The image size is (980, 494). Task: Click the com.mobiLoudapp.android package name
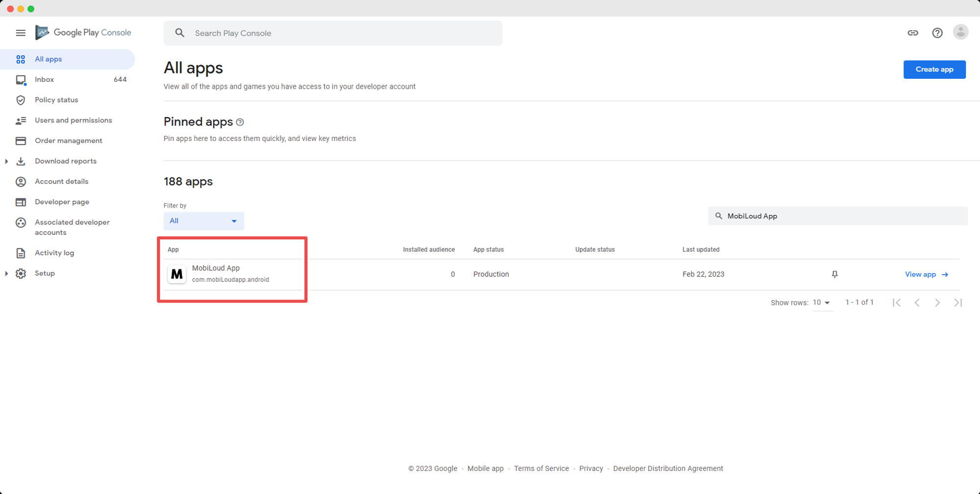coord(230,280)
